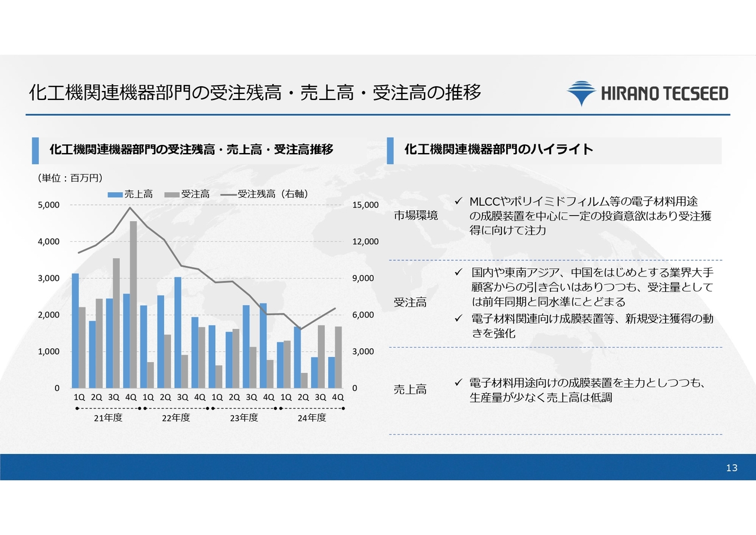Select the 23年度 fiscal year label
The image size is (756, 535).
(244, 418)
